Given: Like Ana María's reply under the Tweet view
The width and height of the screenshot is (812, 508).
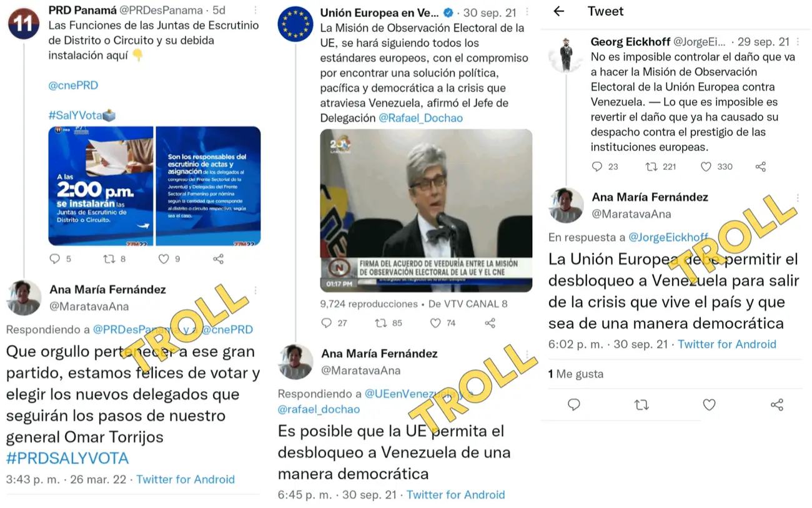Looking at the screenshot, I should (x=709, y=405).
